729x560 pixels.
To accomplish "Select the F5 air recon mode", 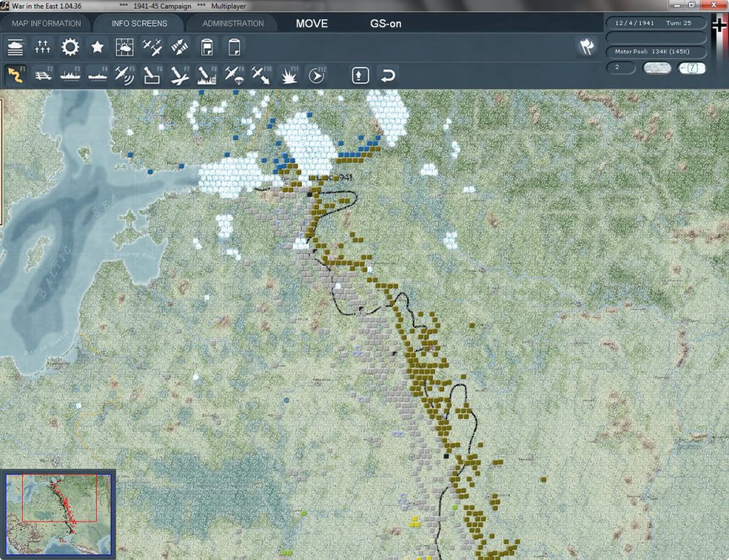I will pos(125,75).
